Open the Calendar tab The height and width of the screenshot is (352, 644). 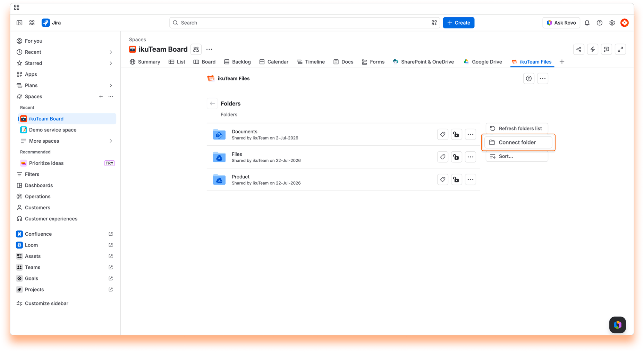[x=274, y=62]
